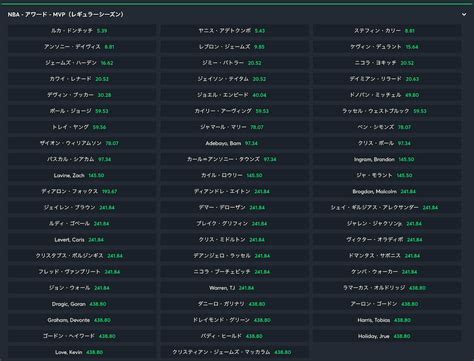
Task: Choose ヴィクター・オラディポ selection
Action: (387, 239)
